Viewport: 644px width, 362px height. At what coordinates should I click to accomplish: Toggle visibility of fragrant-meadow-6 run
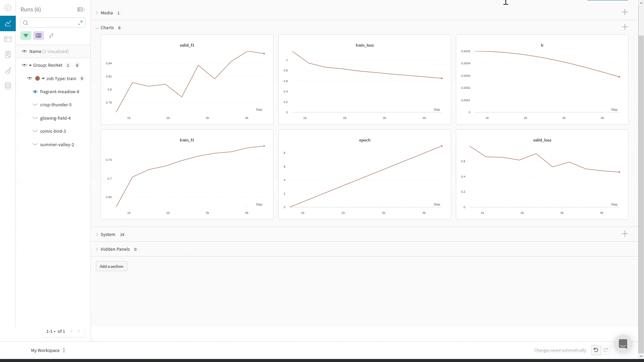tap(35, 92)
